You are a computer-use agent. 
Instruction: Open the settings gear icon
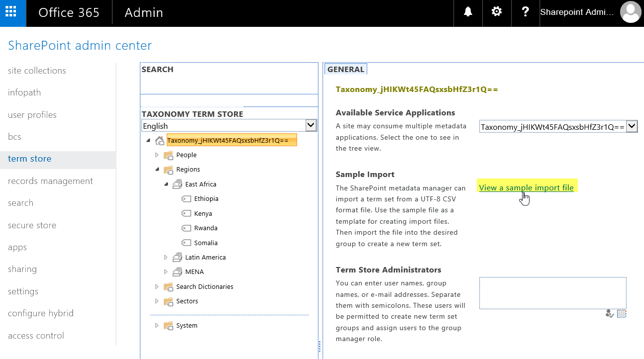[x=497, y=12]
